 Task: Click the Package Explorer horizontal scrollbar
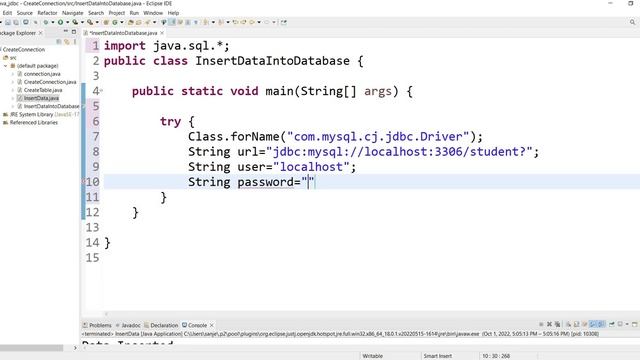(x=31, y=348)
